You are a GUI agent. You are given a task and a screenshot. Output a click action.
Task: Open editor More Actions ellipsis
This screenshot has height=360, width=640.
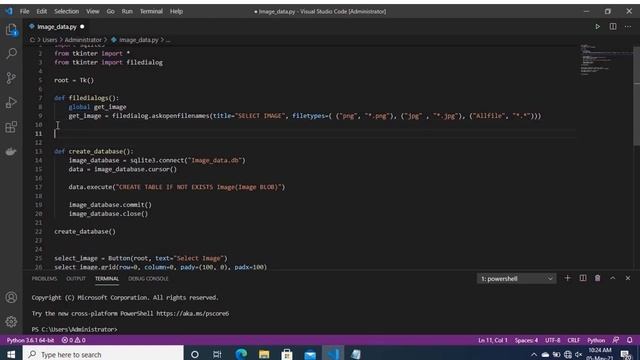pos(628,27)
